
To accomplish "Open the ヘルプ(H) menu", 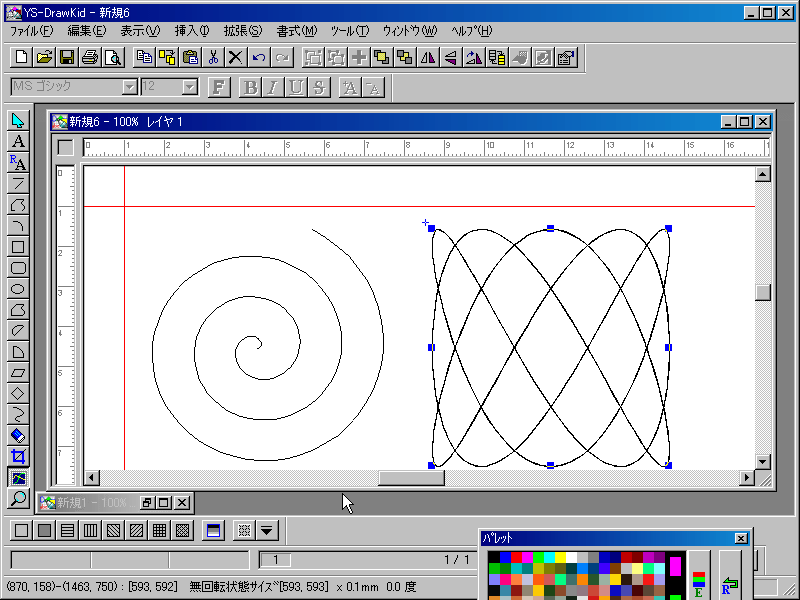I will point(471,31).
